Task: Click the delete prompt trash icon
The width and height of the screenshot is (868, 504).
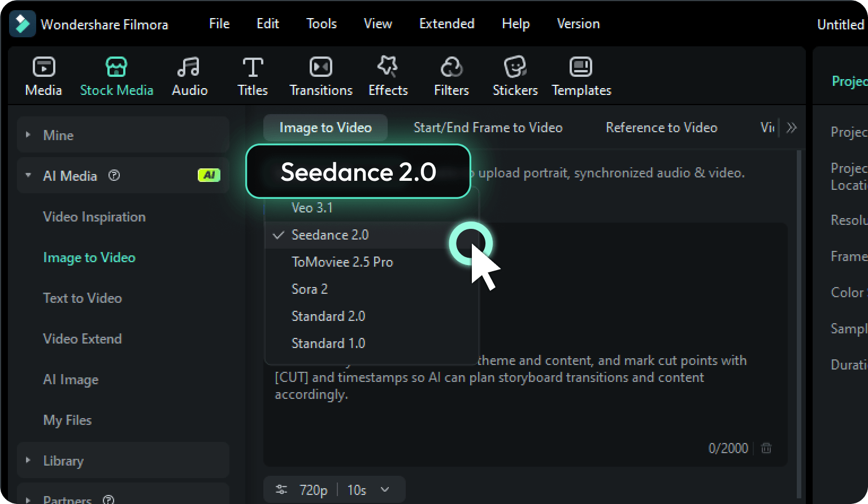Action: click(766, 448)
